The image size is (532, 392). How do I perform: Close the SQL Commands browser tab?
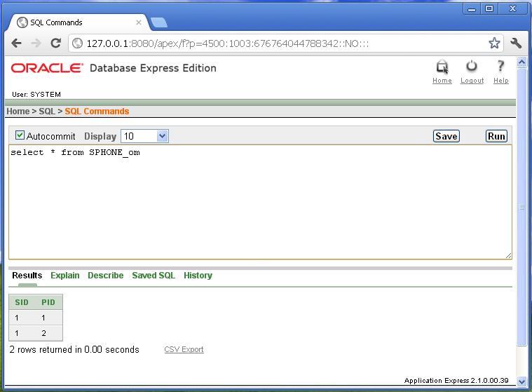coord(138,22)
